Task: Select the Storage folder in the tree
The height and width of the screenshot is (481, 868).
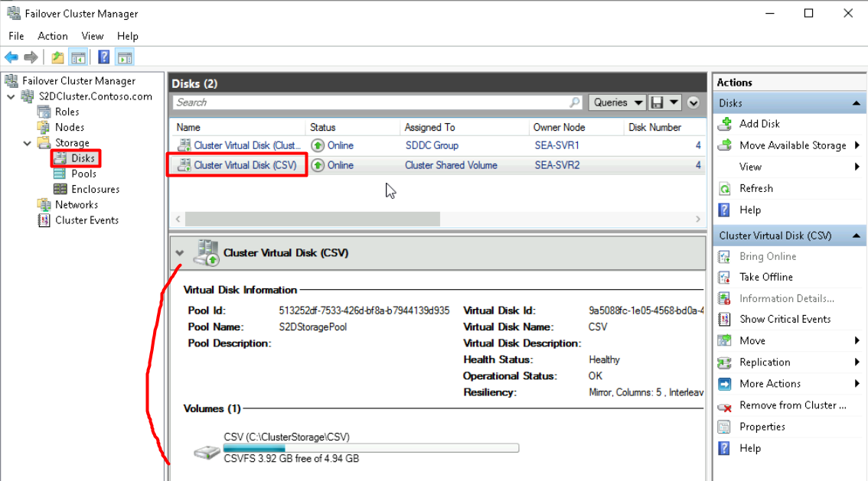Action: (72, 143)
